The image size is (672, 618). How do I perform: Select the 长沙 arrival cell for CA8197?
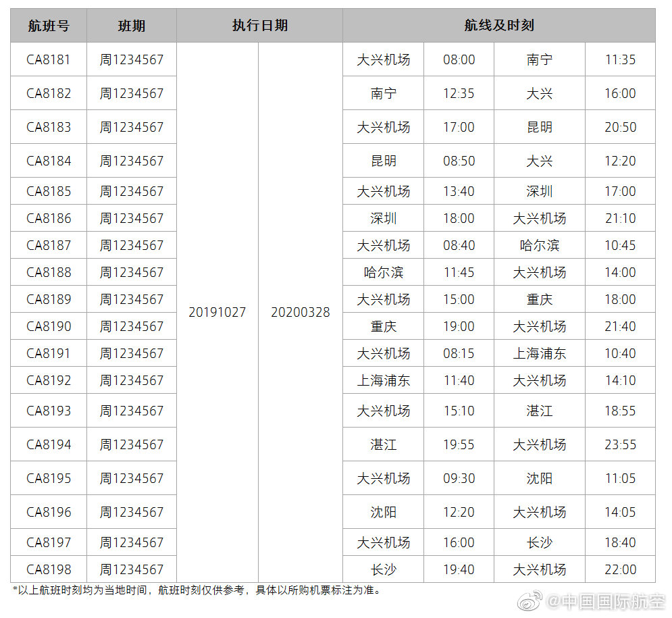click(540, 542)
